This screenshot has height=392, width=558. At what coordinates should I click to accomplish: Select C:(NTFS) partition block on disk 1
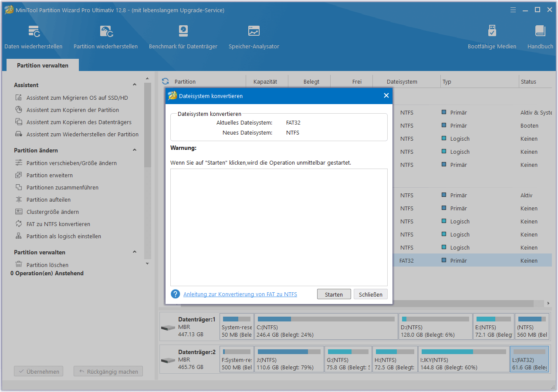326,327
